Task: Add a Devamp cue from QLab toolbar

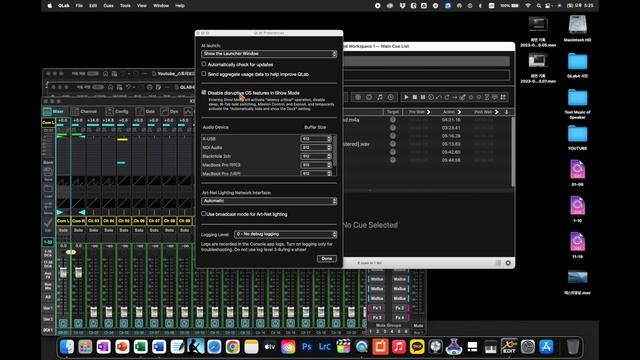Action: 447,97
